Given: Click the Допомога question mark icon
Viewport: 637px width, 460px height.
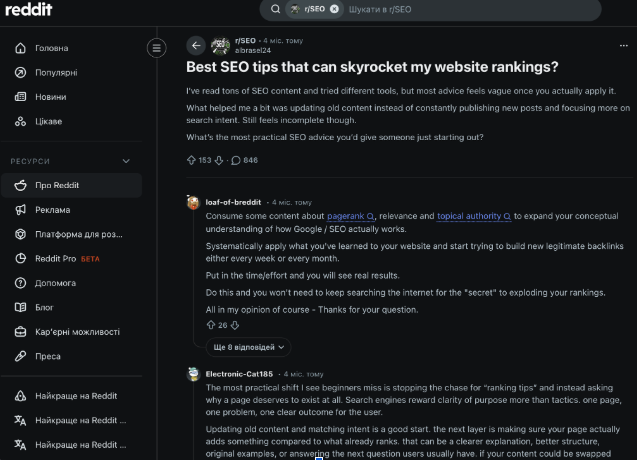Looking at the screenshot, I should [x=20, y=283].
